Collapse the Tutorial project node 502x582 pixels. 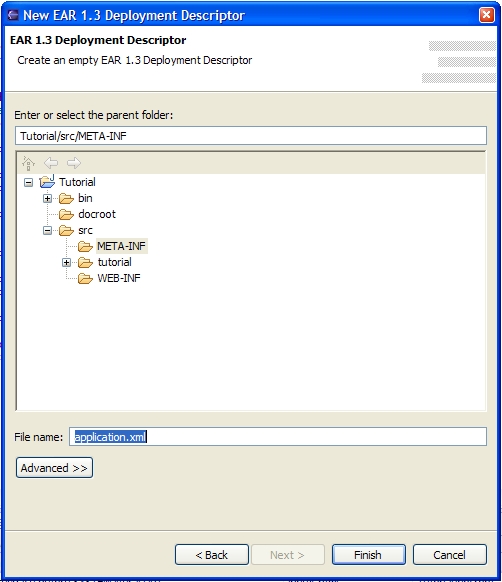28,182
